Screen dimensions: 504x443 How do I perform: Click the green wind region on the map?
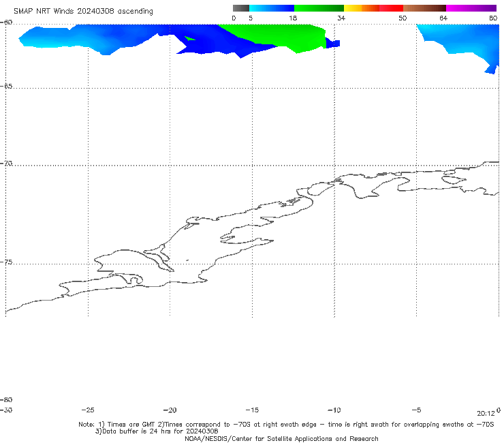click(x=283, y=35)
